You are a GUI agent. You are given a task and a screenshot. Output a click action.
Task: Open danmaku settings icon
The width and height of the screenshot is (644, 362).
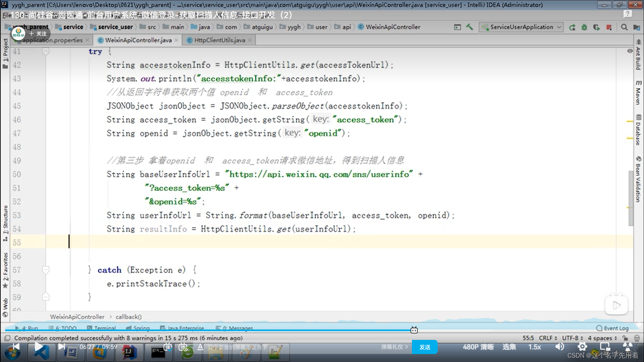(x=183, y=347)
